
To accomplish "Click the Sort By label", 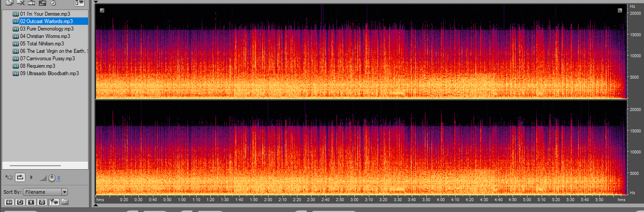I will tap(12, 192).
